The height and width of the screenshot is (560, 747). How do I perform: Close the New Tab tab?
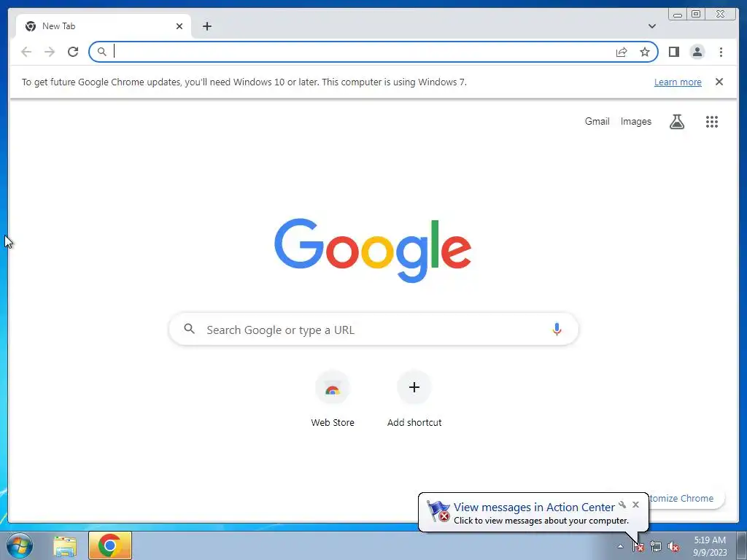pyautogui.click(x=179, y=26)
